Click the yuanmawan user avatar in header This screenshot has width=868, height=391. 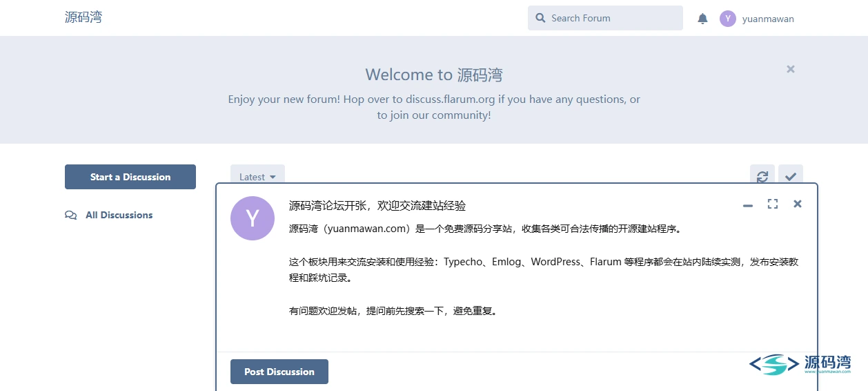point(727,19)
